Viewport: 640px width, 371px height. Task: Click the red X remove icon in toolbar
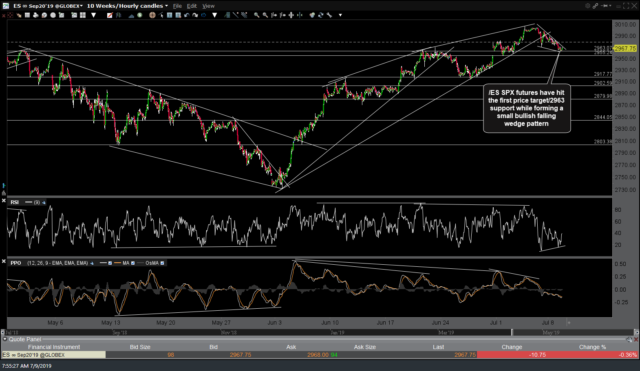pos(4,15)
